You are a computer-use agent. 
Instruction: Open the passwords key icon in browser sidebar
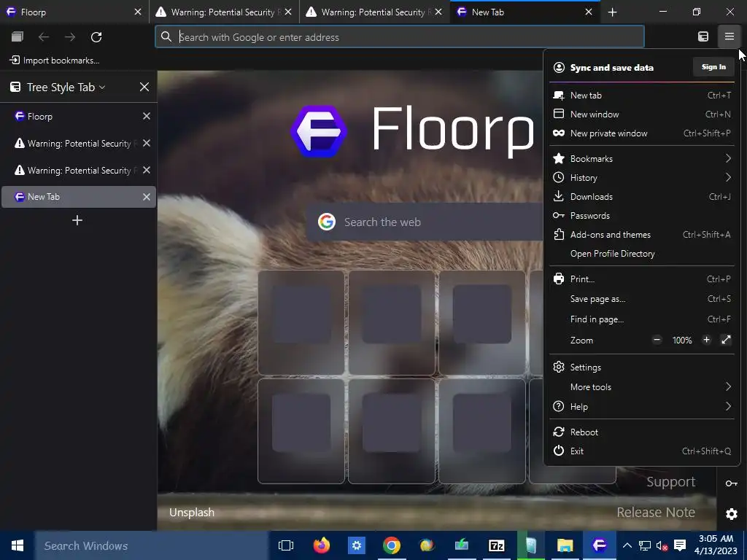pos(731,483)
